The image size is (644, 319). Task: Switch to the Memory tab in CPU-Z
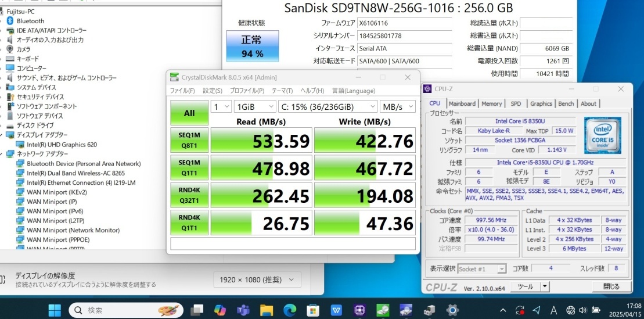click(x=492, y=103)
